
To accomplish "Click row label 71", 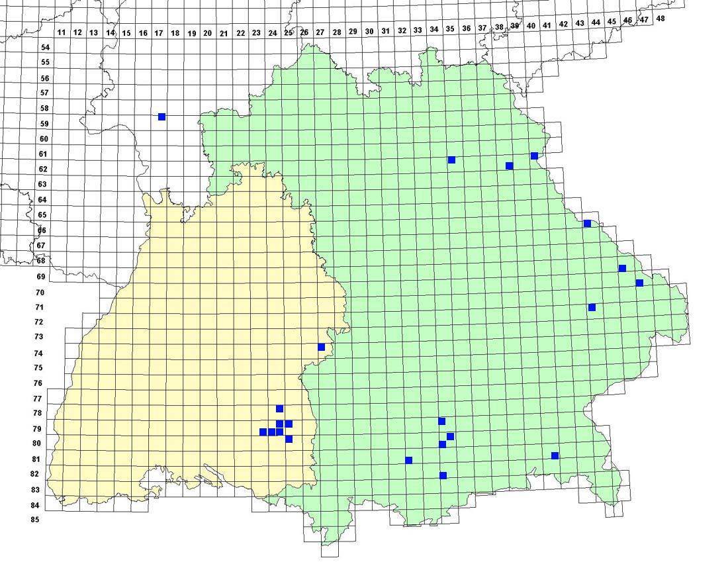I will (40, 307).
